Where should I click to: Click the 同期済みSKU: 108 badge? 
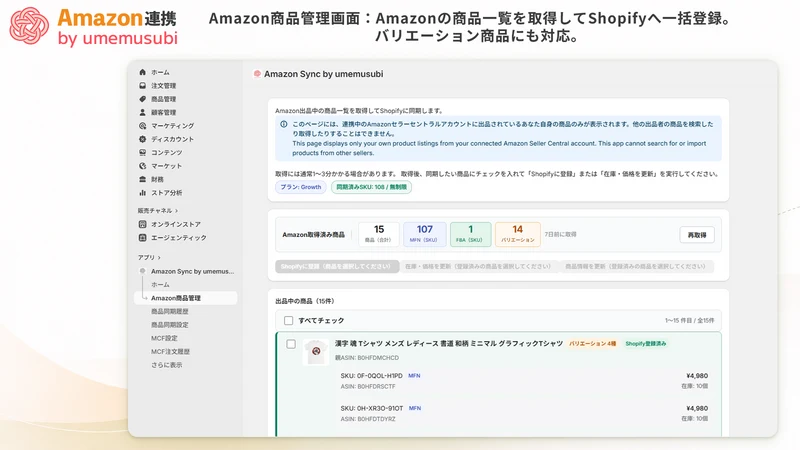pyautogui.click(x=371, y=187)
